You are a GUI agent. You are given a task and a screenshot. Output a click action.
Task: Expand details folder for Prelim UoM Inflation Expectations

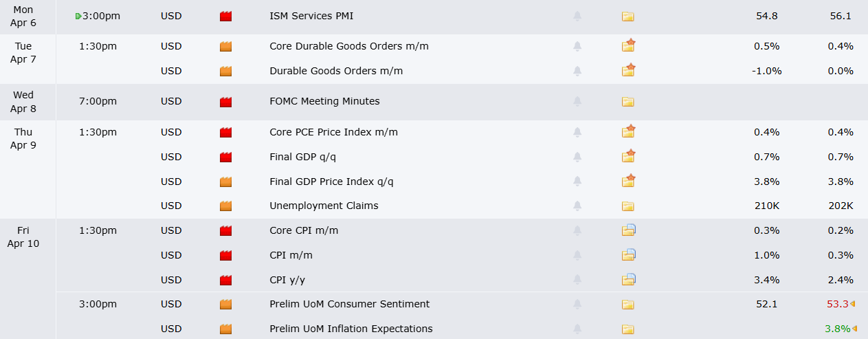pos(627,329)
